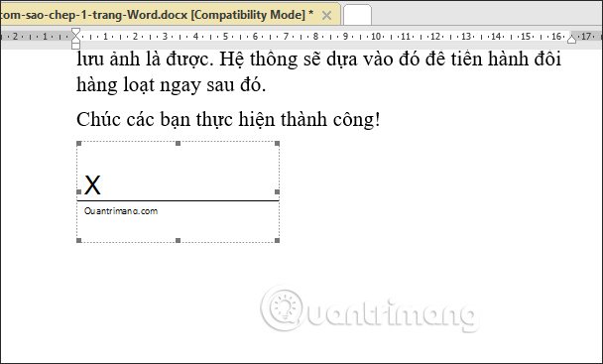Click the left indent box marker on ruler
603x364 pixels.
point(75,46)
